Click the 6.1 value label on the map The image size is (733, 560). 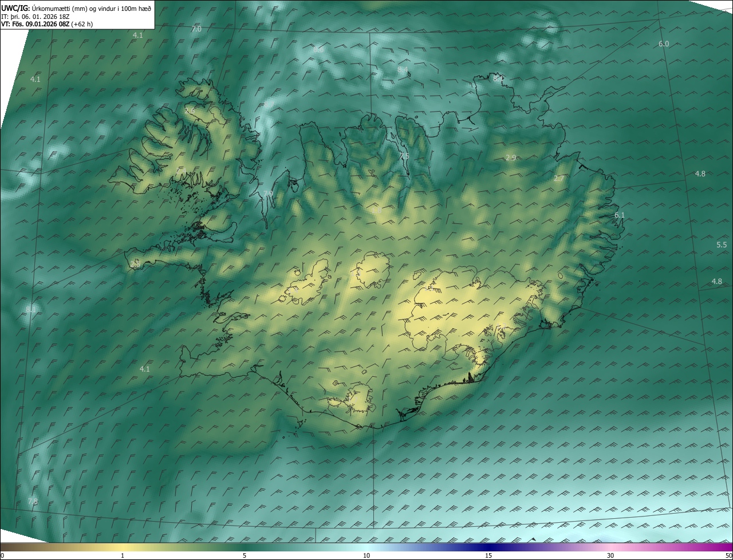point(620,215)
